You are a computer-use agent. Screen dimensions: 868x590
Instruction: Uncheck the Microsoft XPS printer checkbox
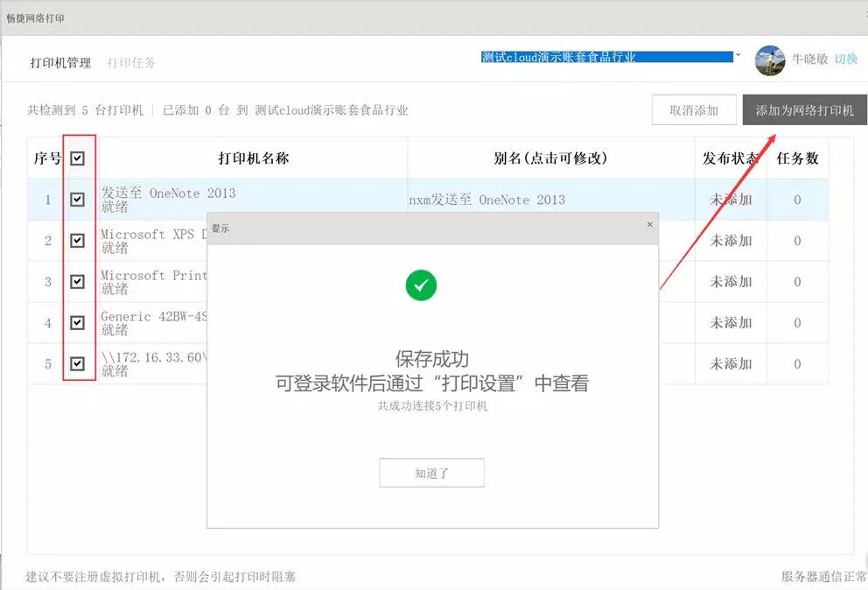tap(78, 241)
